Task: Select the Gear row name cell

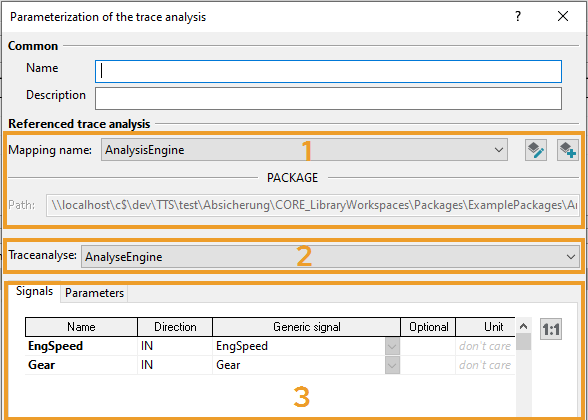Action: click(x=81, y=365)
